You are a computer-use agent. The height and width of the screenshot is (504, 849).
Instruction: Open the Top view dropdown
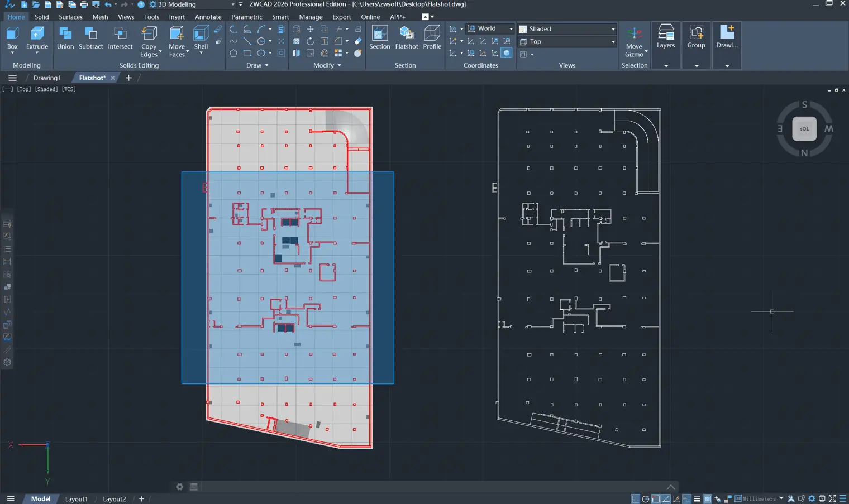567,42
